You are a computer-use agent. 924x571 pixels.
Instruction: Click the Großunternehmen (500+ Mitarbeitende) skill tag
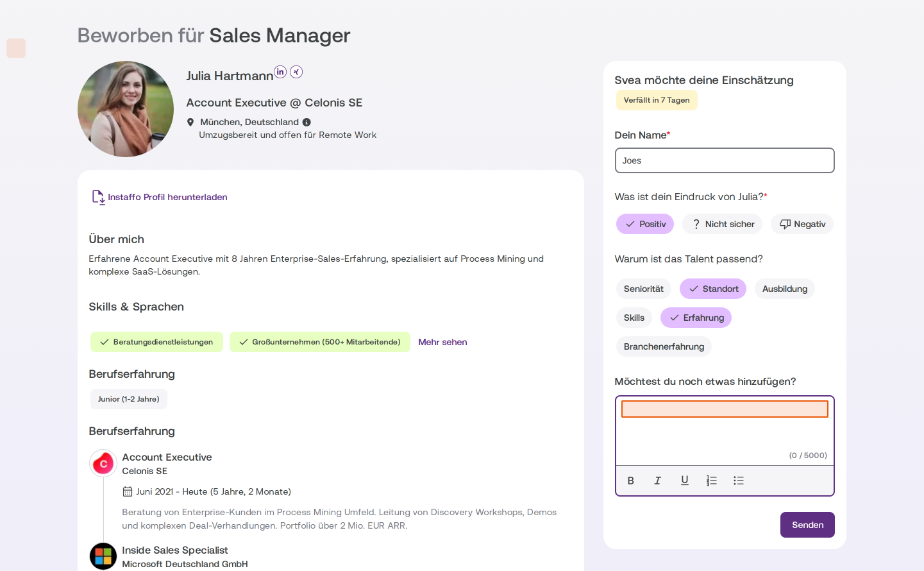point(320,342)
